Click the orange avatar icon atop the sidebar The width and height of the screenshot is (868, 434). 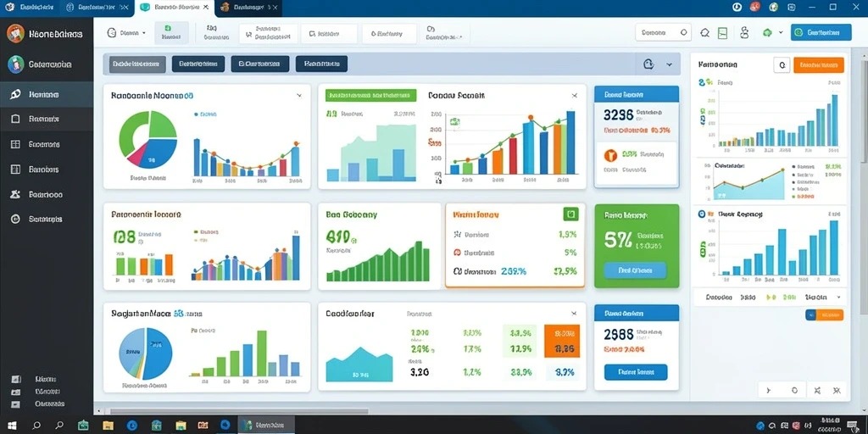tap(15, 33)
